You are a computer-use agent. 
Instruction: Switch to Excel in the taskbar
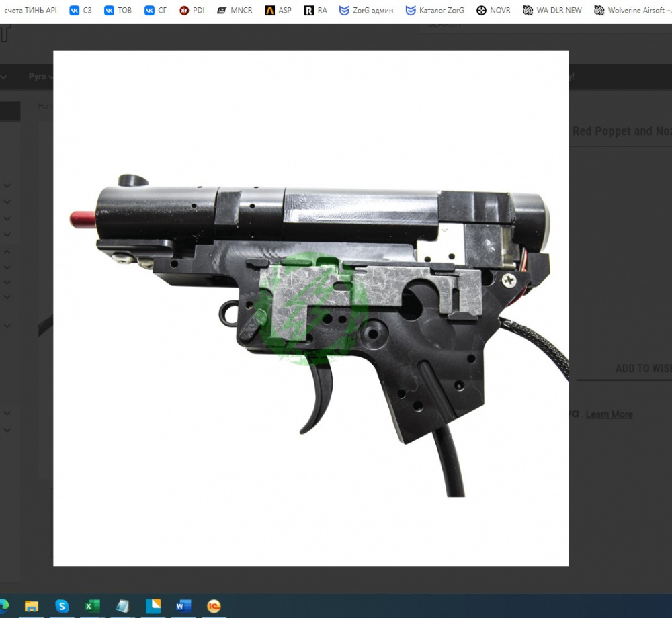coord(92,606)
